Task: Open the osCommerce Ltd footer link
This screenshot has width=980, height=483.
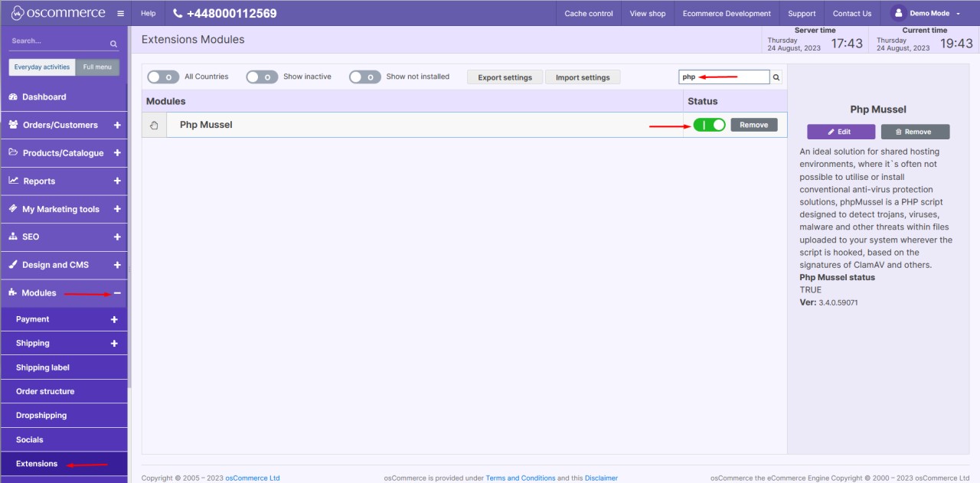Action: (252, 478)
